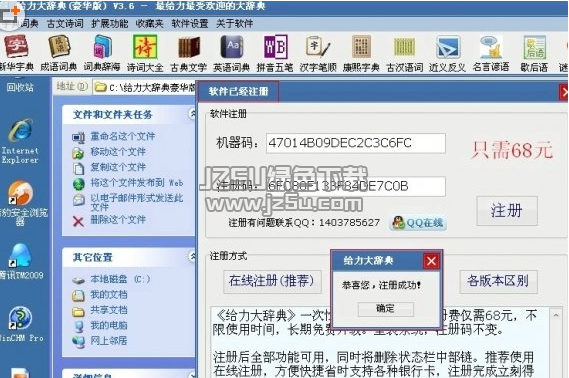Open 我的文档 location
569x378 pixels.
point(109,295)
